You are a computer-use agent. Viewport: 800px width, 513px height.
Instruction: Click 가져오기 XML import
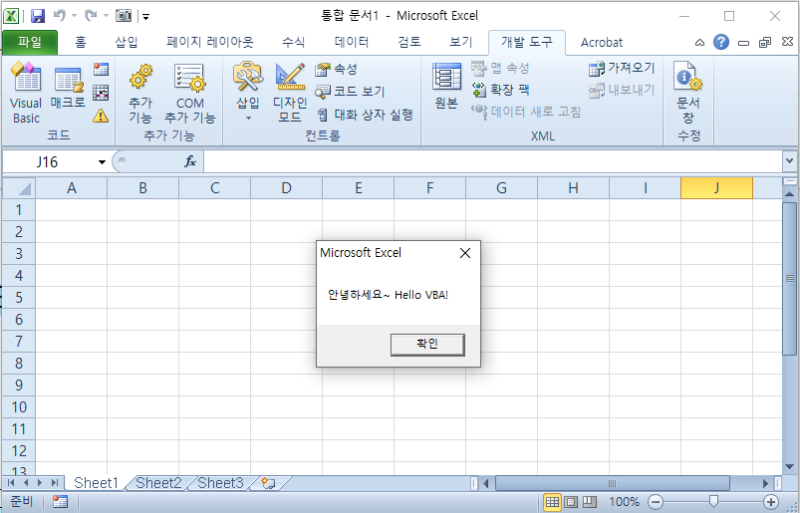[x=621, y=68]
